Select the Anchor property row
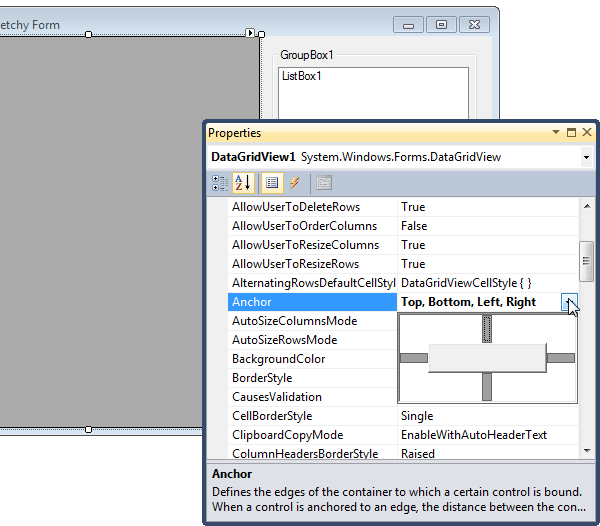This screenshot has height=526, width=600. 312,302
